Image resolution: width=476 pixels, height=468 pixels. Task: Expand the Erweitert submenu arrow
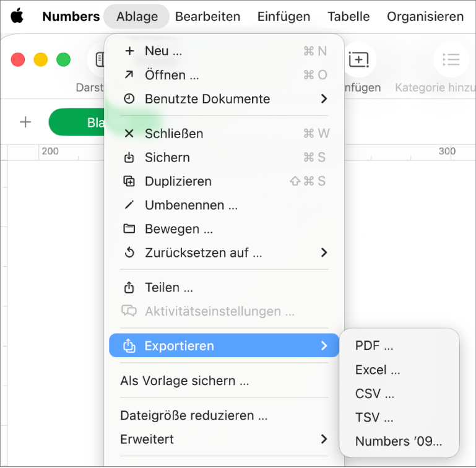click(324, 439)
